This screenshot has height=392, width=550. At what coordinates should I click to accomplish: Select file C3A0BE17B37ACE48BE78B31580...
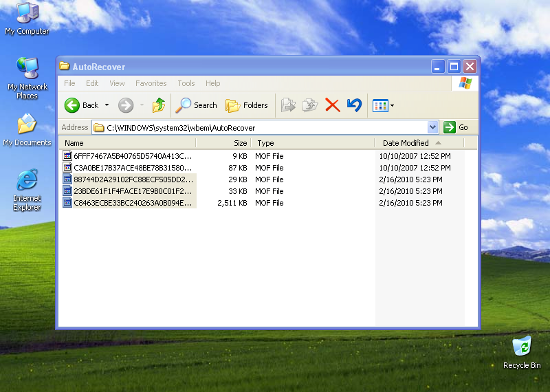click(133, 168)
